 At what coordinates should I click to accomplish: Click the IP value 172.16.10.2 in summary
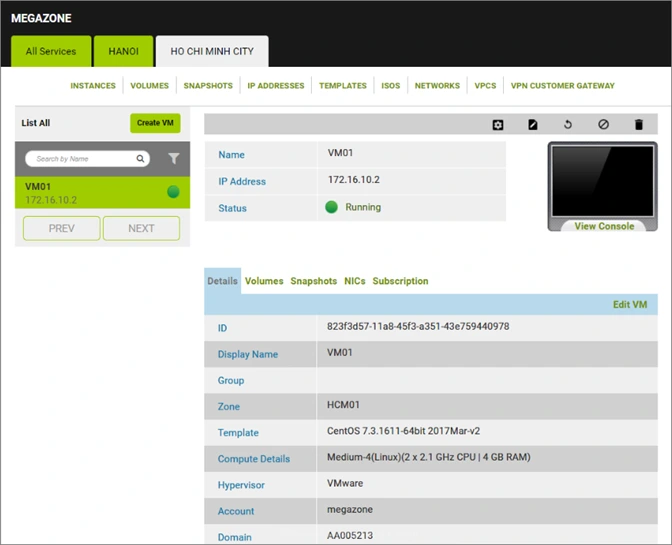[354, 180]
